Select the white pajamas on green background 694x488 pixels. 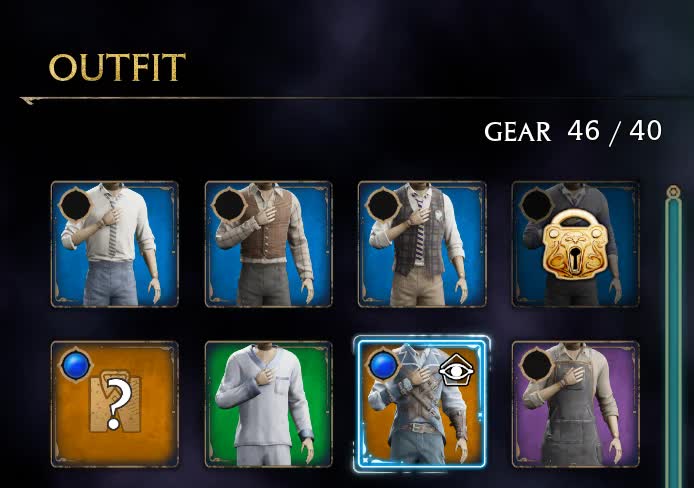tap(269, 404)
